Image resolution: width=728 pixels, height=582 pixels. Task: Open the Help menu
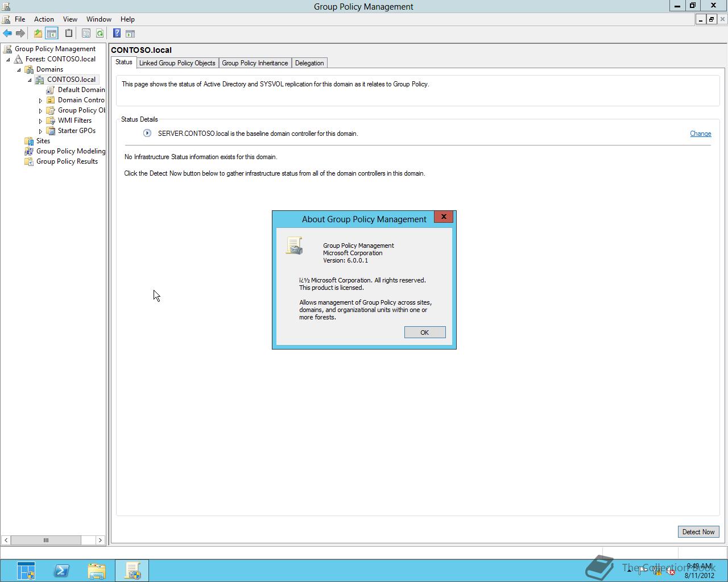point(127,19)
